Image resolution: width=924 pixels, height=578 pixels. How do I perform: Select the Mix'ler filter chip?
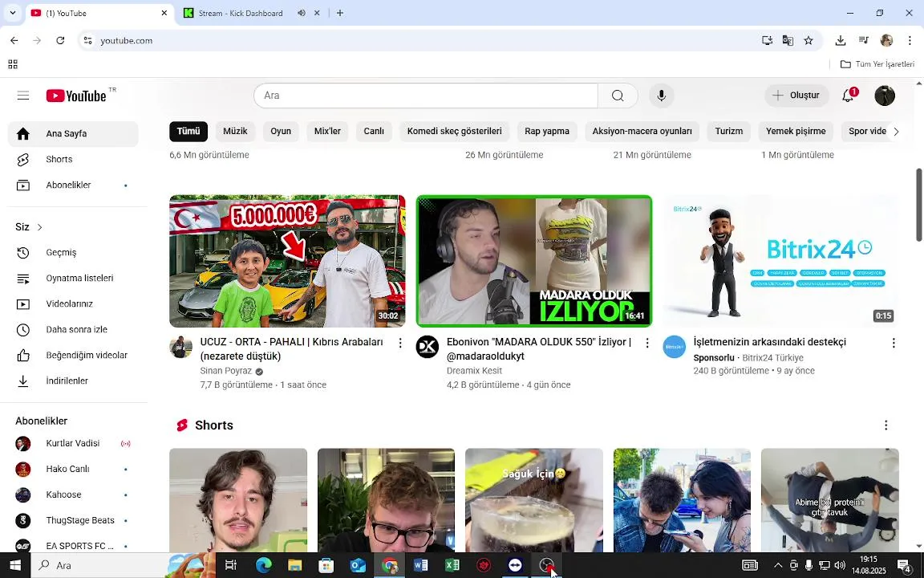[327, 132]
